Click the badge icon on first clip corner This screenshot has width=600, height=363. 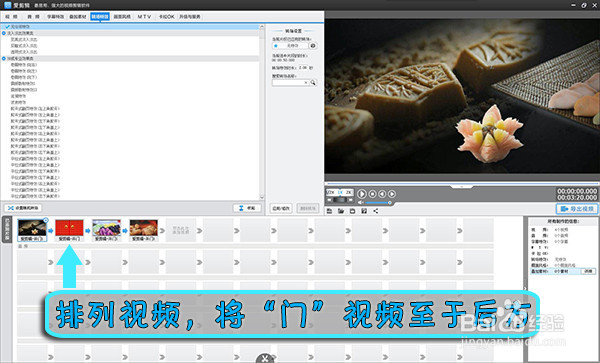coord(46,220)
